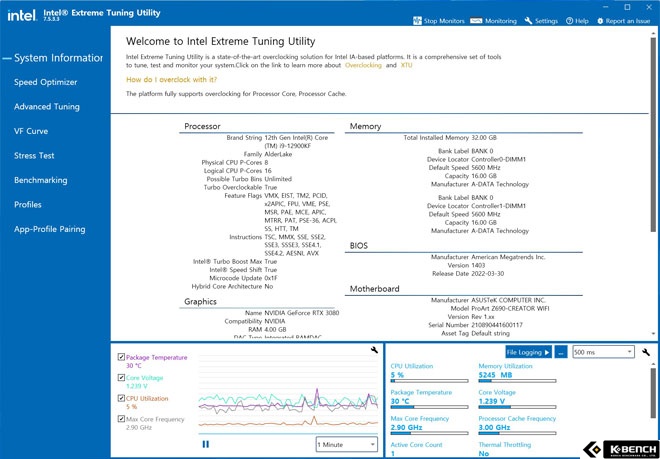Click the 'How do I overclock with it?' link

tap(172, 80)
